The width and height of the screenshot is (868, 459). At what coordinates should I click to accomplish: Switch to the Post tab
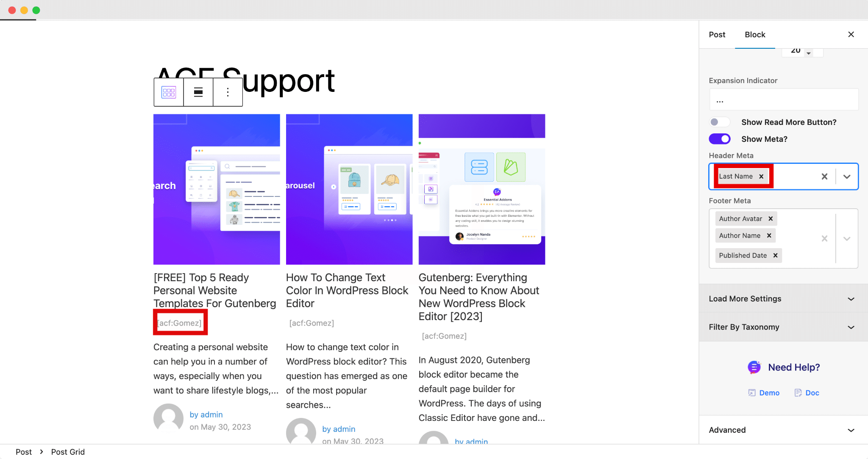717,34
